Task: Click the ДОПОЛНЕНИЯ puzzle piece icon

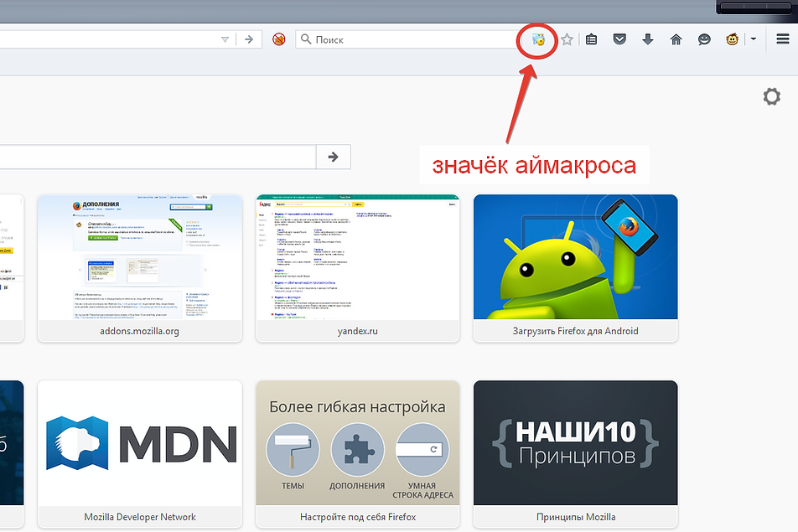Action: (x=357, y=450)
